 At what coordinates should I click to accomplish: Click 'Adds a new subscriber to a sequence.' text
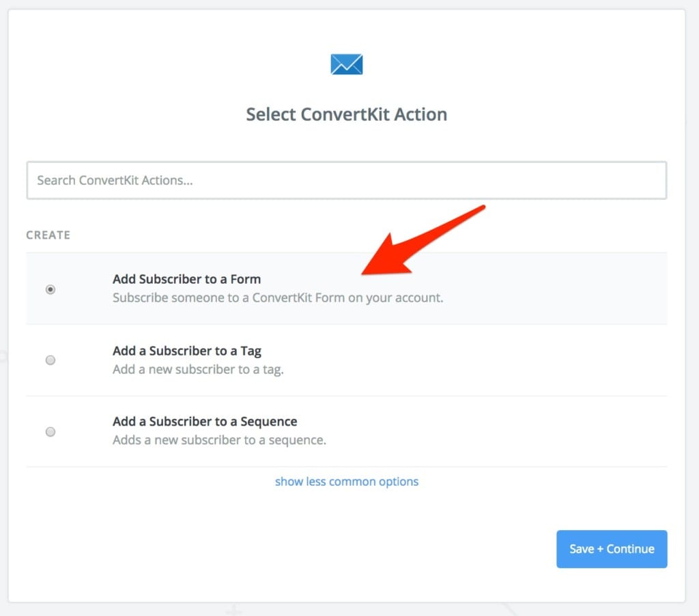point(219,440)
